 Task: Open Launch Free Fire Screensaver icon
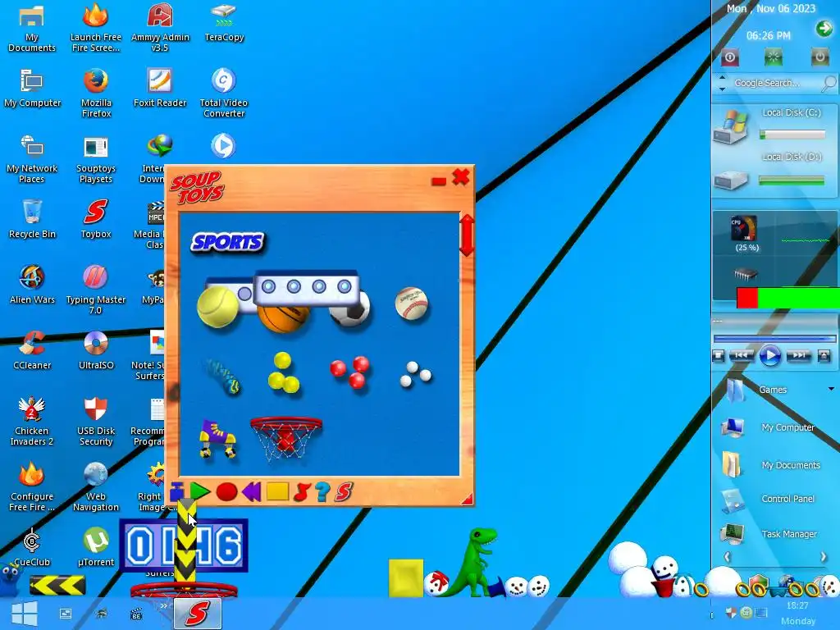click(x=96, y=27)
